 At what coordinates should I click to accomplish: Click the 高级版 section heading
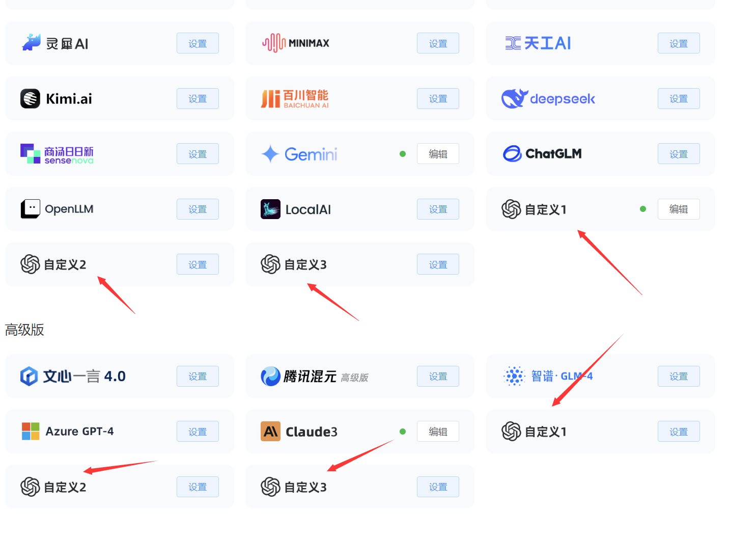(24, 330)
